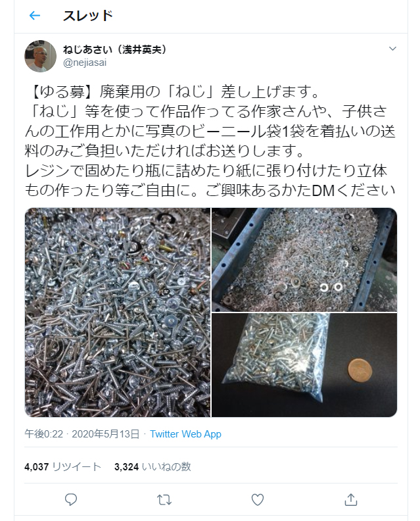Image resolution: width=420 pixels, height=521 pixels.
Task: Open the @nejiasai handle link
Action: [85, 62]
